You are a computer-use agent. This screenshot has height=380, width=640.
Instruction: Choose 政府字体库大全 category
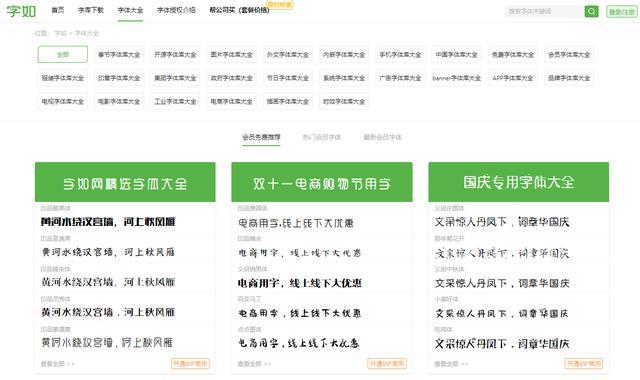click(x=231, y=78)
